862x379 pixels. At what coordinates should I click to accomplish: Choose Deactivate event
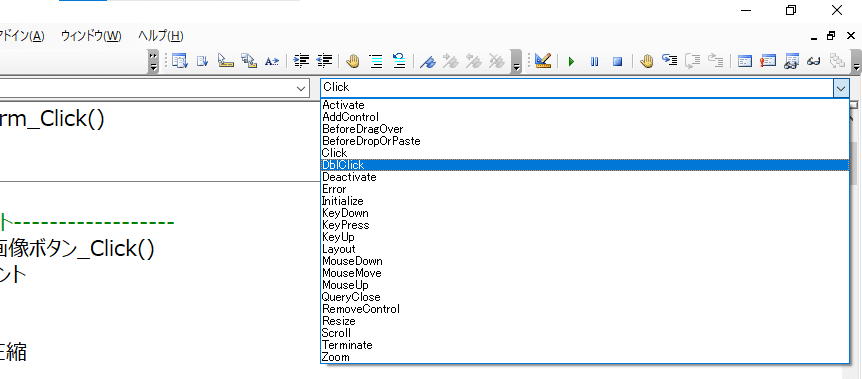tap(585, 177)
